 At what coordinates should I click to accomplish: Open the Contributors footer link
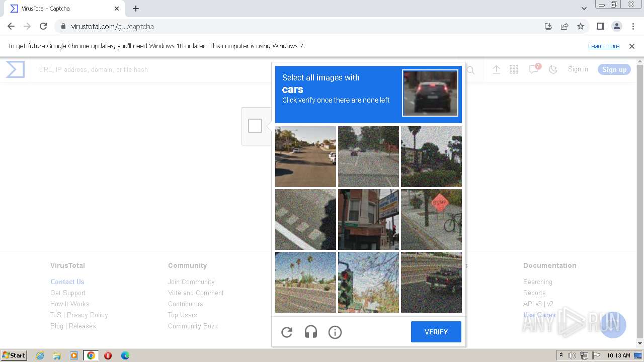186,304
